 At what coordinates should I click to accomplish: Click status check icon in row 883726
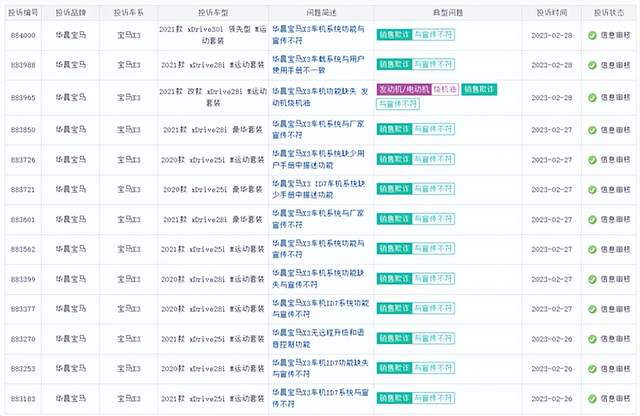593,159
